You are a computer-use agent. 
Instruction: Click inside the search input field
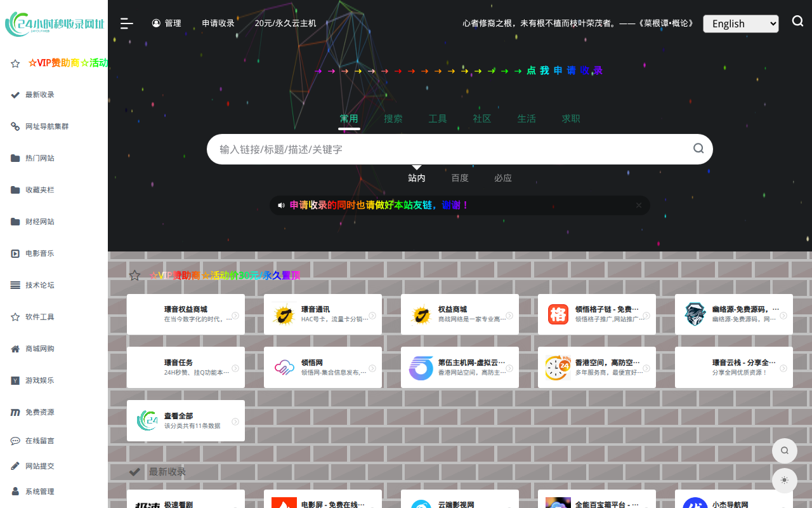444,149
